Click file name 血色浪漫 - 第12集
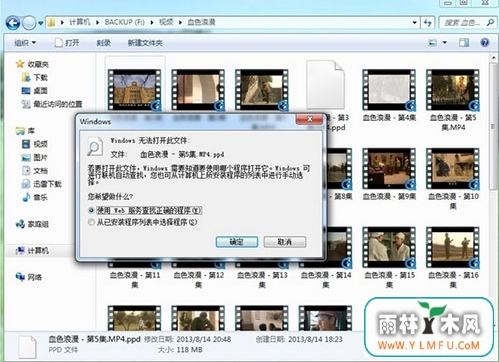 [199, 280]
